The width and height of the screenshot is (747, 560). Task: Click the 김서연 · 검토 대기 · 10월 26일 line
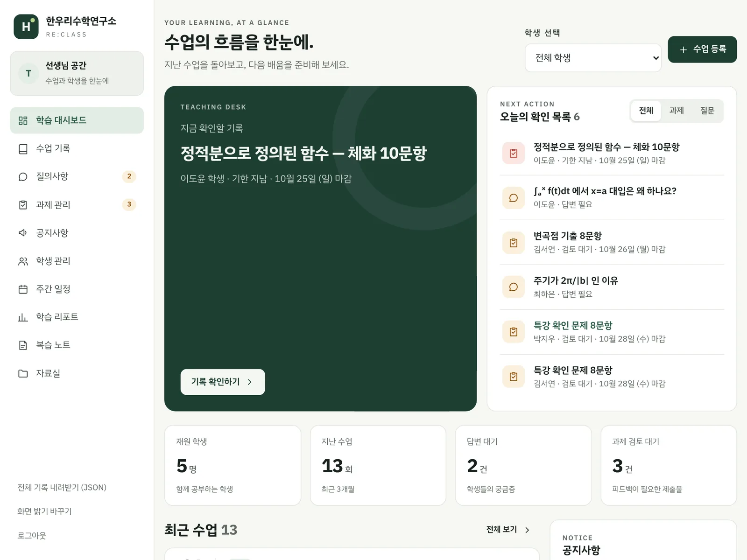pyautogui.click(x=599, y=250)
